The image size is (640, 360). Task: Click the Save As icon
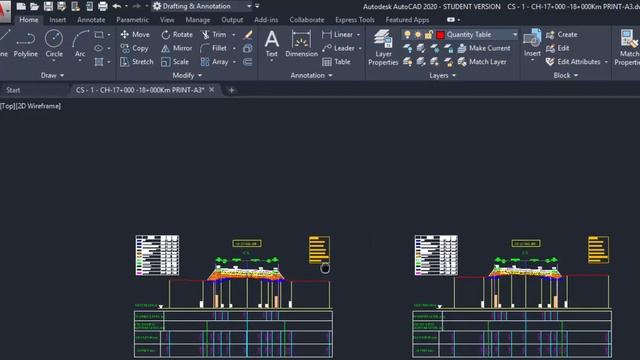62,6
